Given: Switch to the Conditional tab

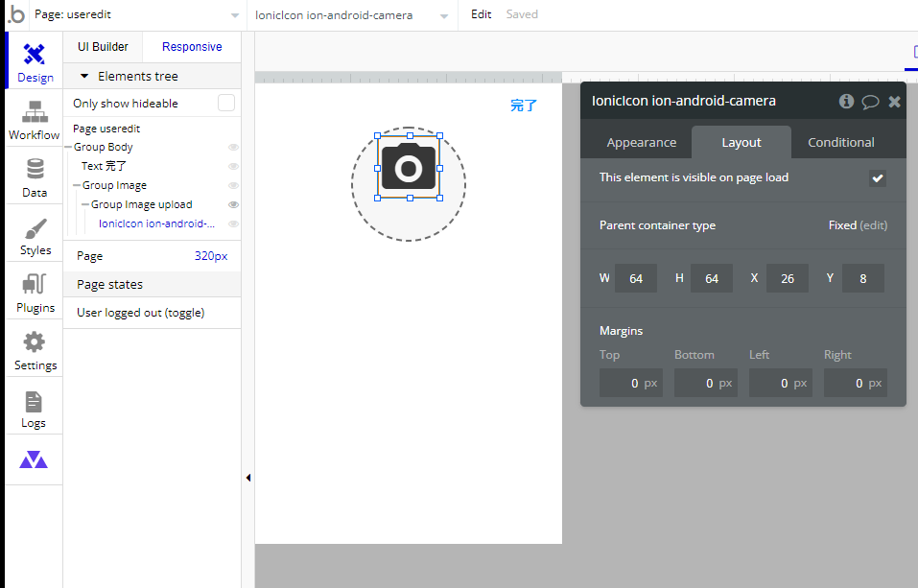Looking at the screenshot, I should coord(840,142).
